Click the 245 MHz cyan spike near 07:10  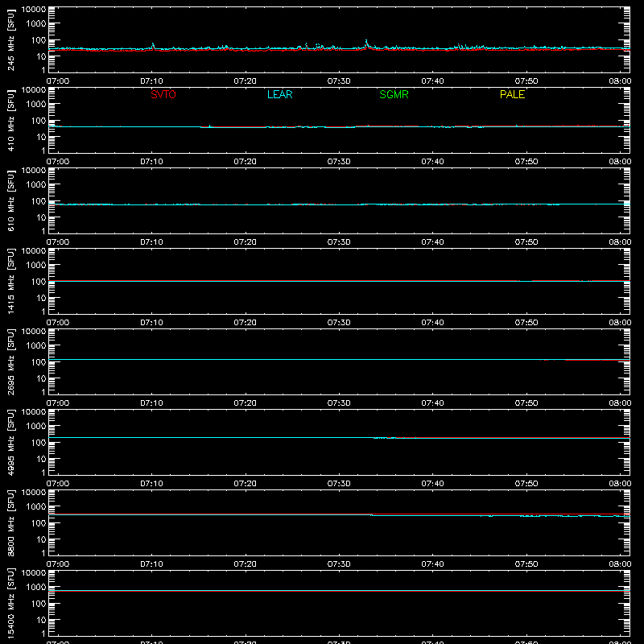click(153, 46)
